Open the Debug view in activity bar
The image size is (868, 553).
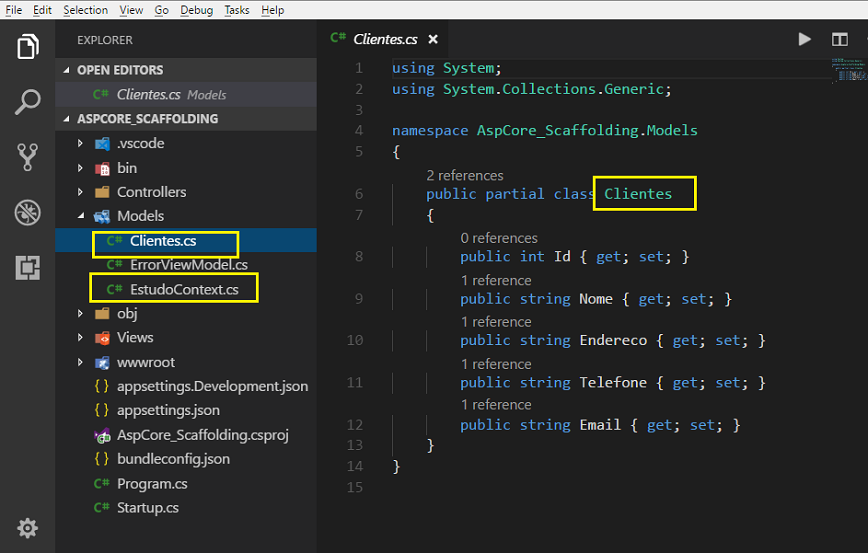coord(28,213)
